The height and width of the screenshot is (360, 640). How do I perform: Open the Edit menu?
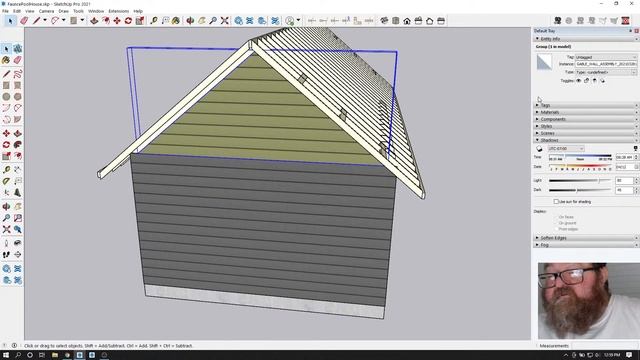[x=17, y=11]
